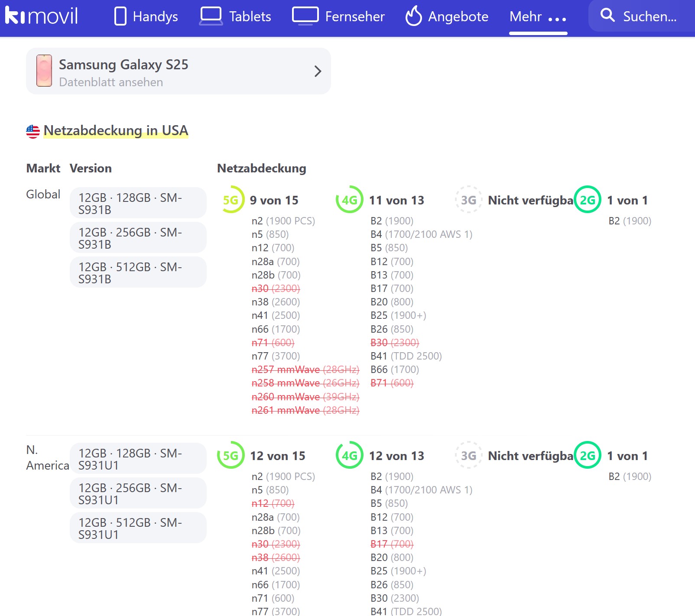
Task: Click the Global 3G unavailable badge
Action: tap(468, 200)
